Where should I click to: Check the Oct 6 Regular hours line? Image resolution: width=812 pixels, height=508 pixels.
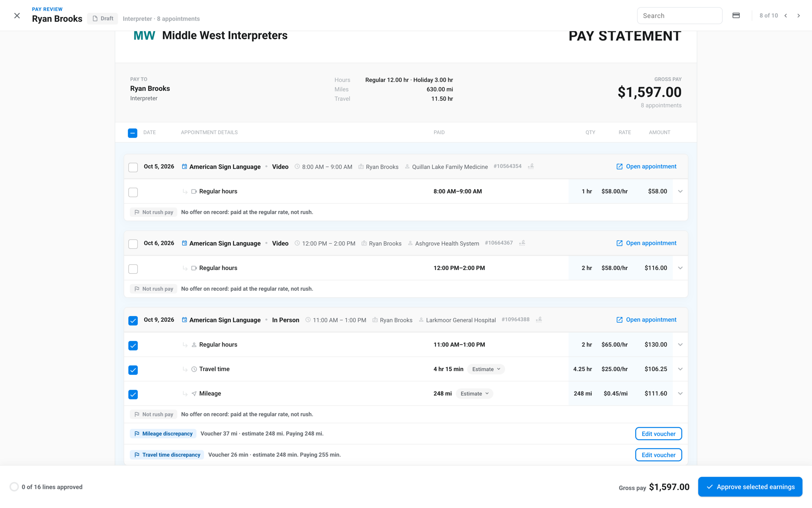[x=133, y=269]
